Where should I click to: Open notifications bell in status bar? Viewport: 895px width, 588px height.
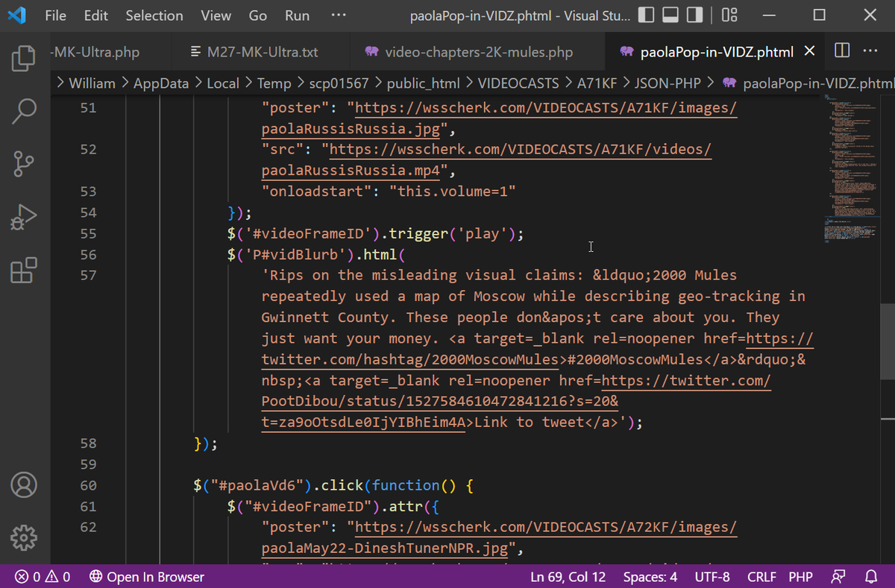[870, 577]
